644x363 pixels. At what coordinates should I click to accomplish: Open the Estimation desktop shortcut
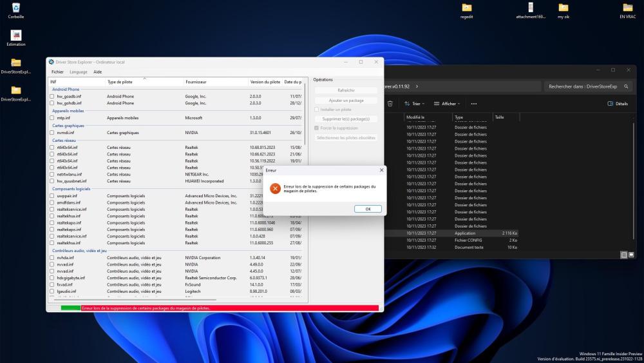pyautogui.click(x=16, y=35)
